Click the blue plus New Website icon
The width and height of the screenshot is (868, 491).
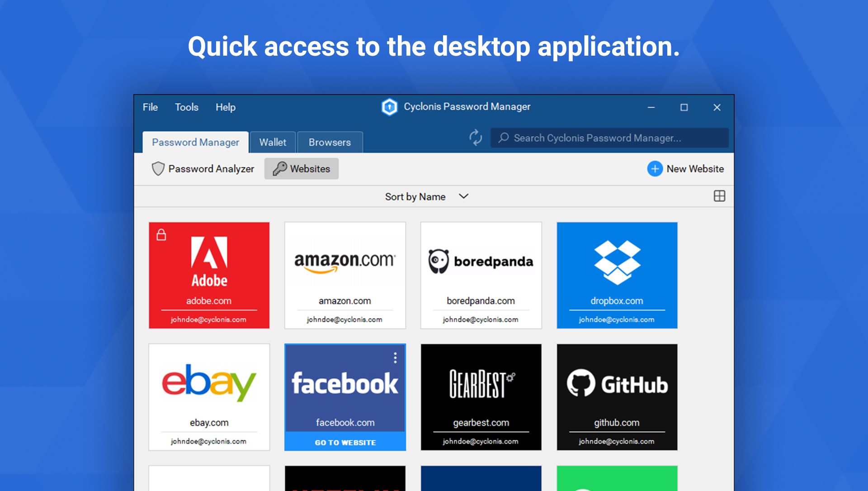(655, 169)
